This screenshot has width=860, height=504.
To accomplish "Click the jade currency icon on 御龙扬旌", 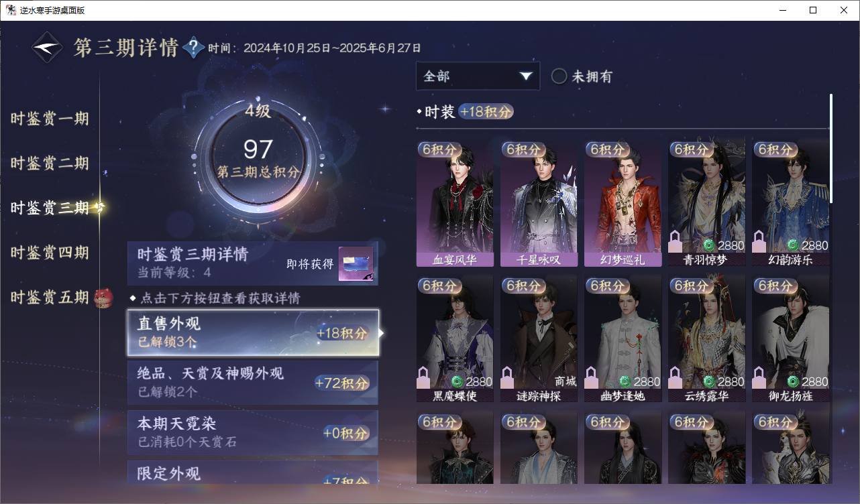I will 793,381.
